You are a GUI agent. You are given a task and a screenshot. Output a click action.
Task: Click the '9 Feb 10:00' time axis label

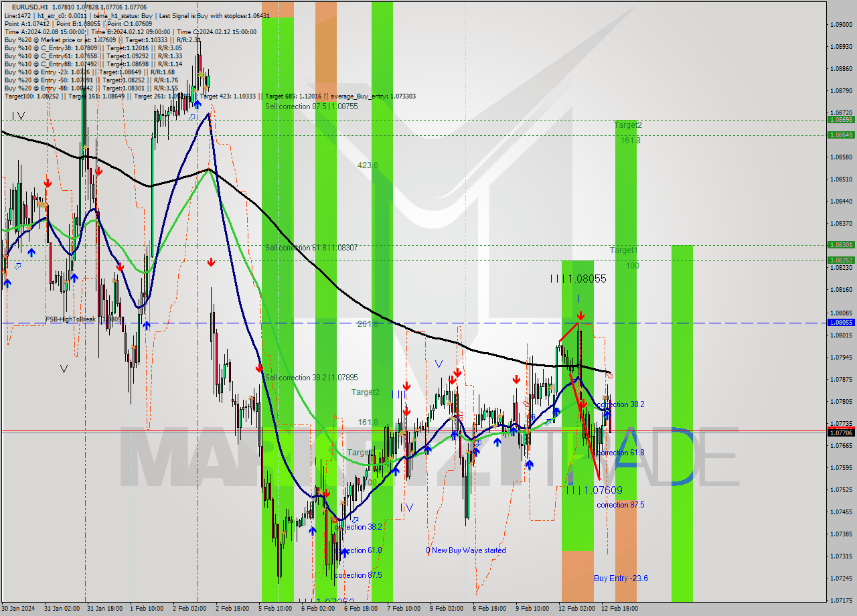[x=532, y=609]
